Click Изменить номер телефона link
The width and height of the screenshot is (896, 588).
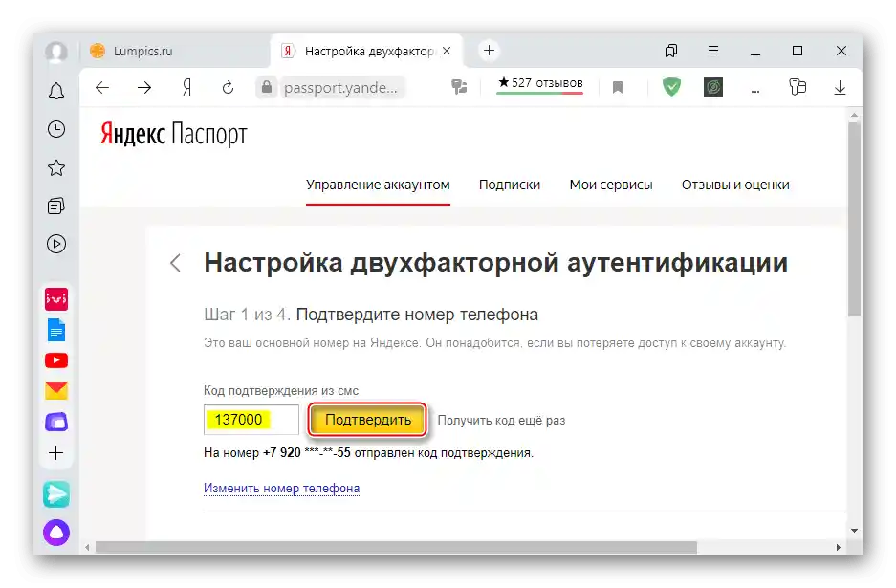click(x=282, y=488)
